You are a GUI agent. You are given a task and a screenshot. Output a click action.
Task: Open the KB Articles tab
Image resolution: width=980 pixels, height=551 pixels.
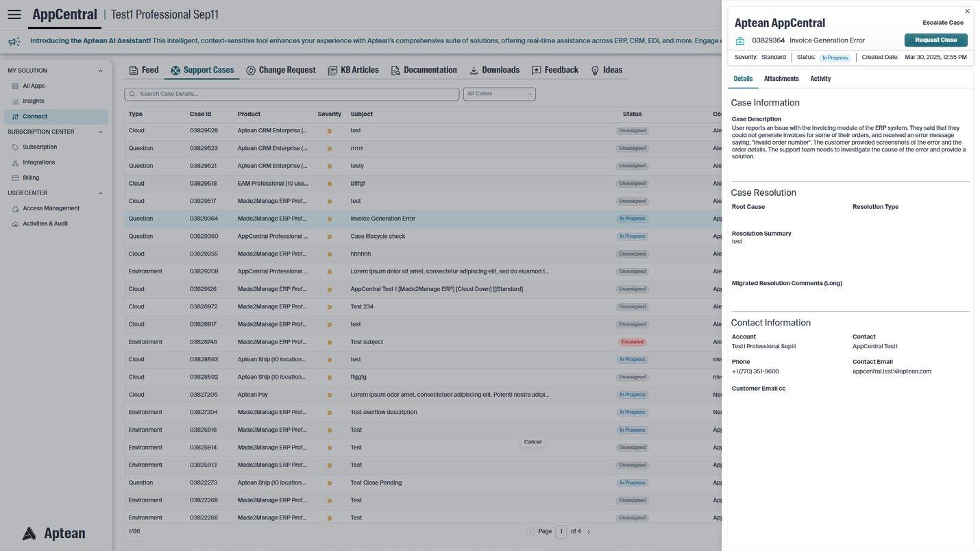(x=353, y=70)
